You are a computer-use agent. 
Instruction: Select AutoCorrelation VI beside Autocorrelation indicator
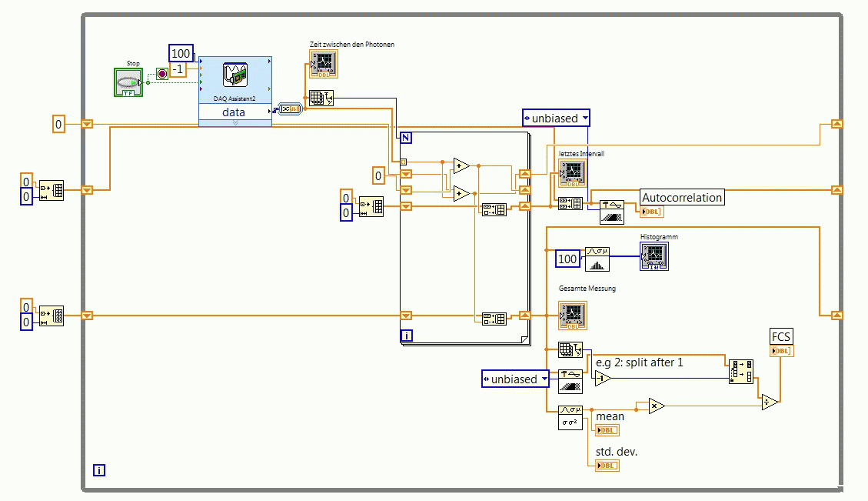[x=612, y=212]
